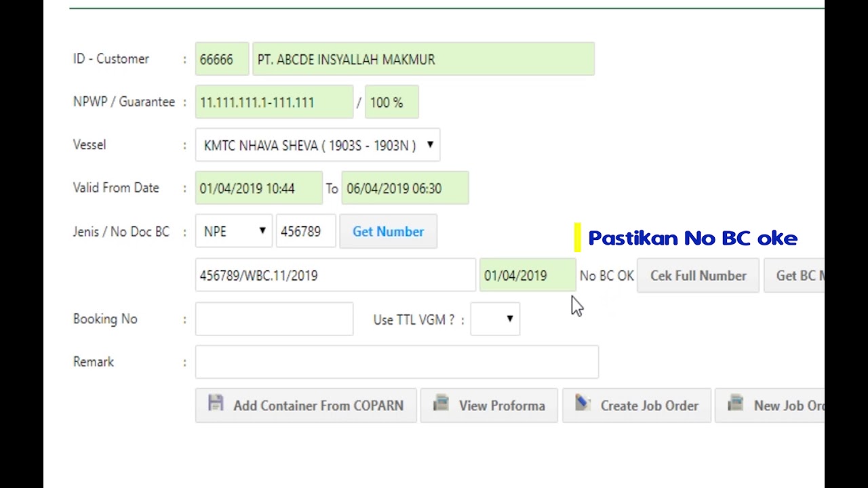Select the customer name field PT. ABCDE INSYALLAH MAKMUR
Screen dimensions: 868x488
coord(423,59)
